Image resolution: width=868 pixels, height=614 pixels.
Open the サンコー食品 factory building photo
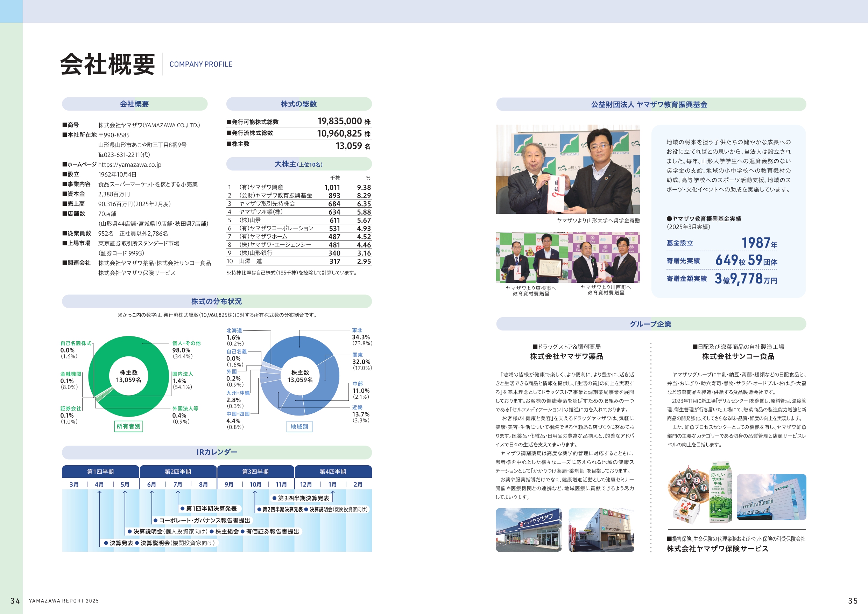(771, 497)
